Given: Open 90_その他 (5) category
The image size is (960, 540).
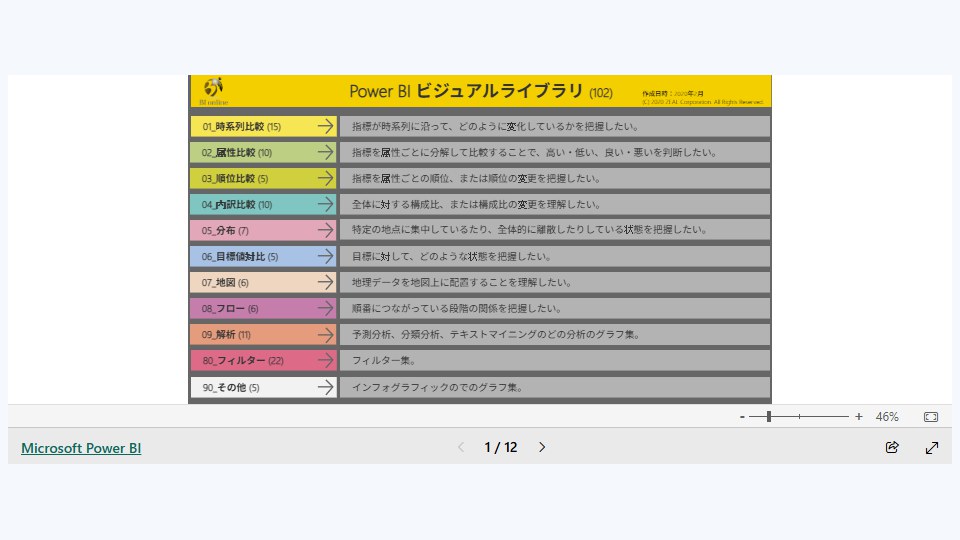Looking at the screenshot, I should point(263,387).
